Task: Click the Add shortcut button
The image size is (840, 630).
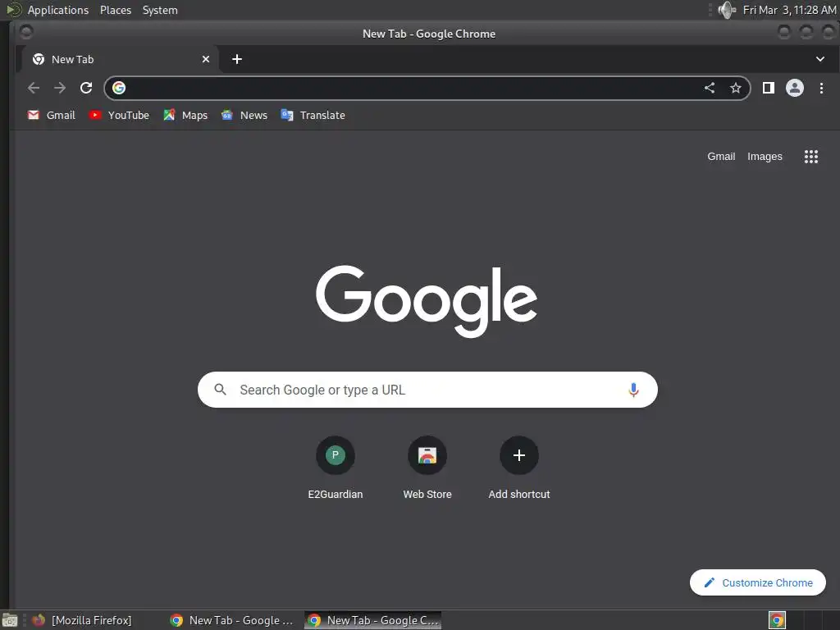Action: tap(519, 468)
